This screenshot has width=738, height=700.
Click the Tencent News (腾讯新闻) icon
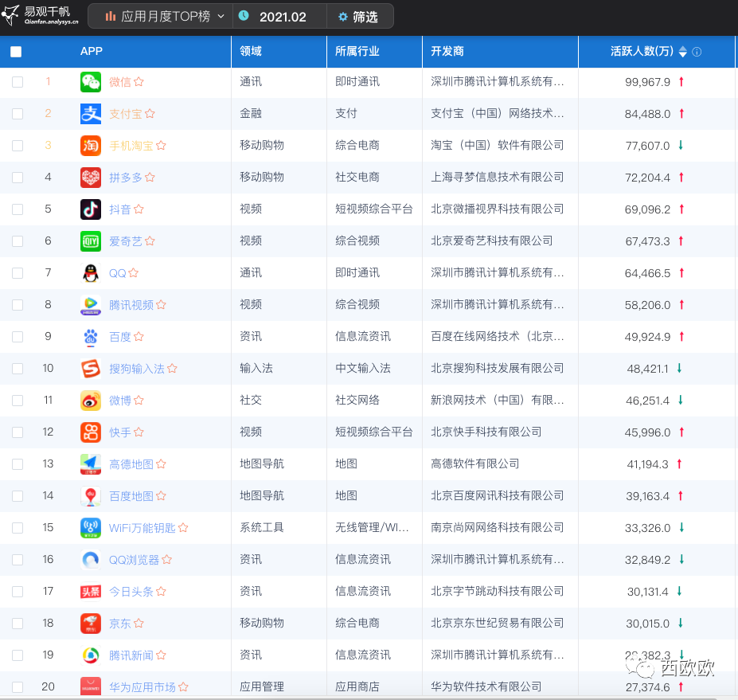coord(91,655)
